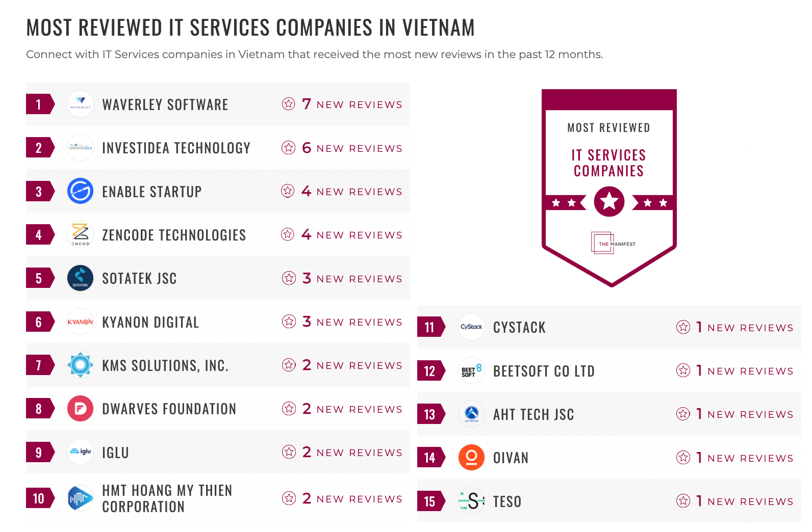
Task: Open the AHT Tech JSC listing
Action: [x=534, y=415]
